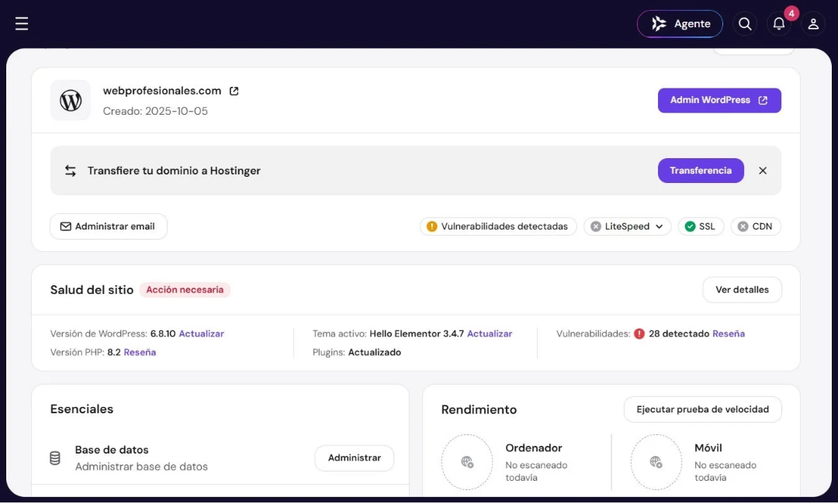The height and width of the screenshot is (504, 838).
Task: Click Reseña next to 28 detectado
Action: tap(729, 333)
